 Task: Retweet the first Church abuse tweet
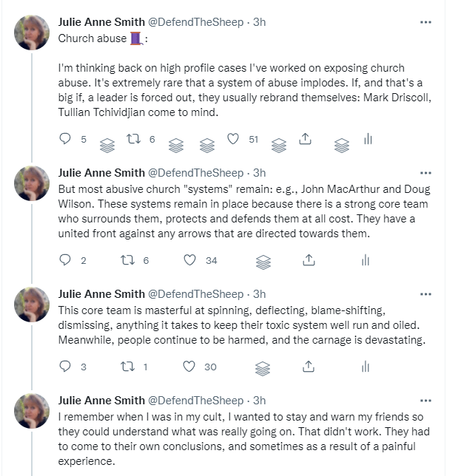[134, 139]
